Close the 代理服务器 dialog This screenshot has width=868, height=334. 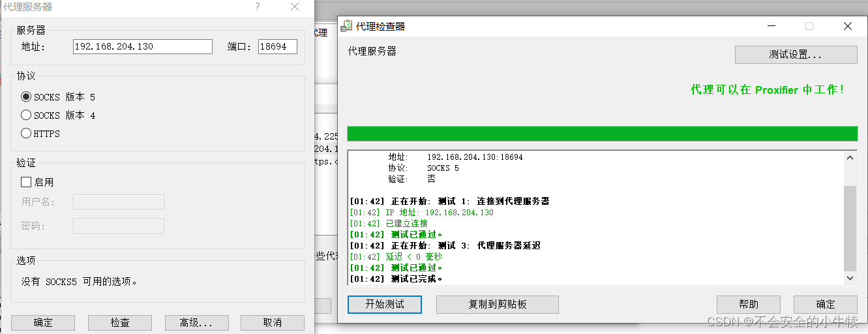295,7
